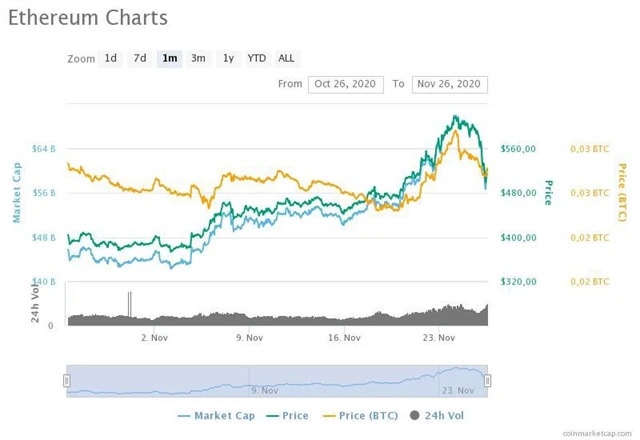
Task: Show year-to-date with YTD button
Action: click(x=257, y=58)
